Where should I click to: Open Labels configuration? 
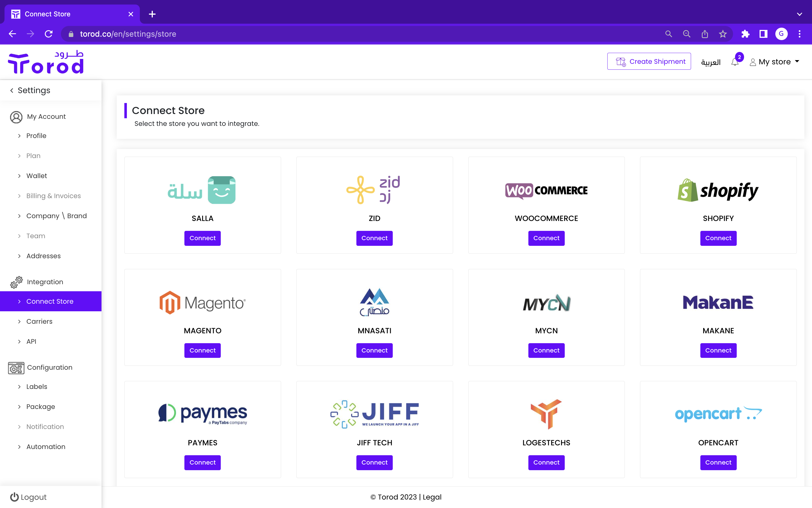pyautogui.click(x=37, y=387)
